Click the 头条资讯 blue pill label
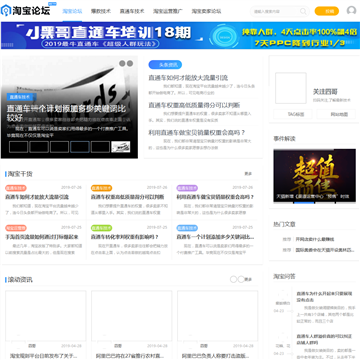 [165, 65]
